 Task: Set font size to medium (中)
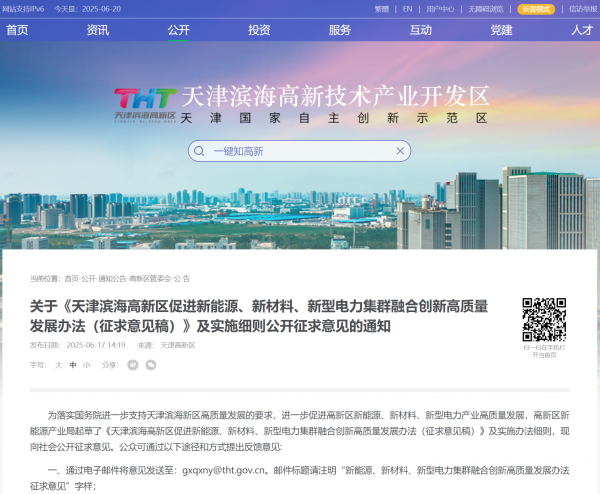pos(73,365)
